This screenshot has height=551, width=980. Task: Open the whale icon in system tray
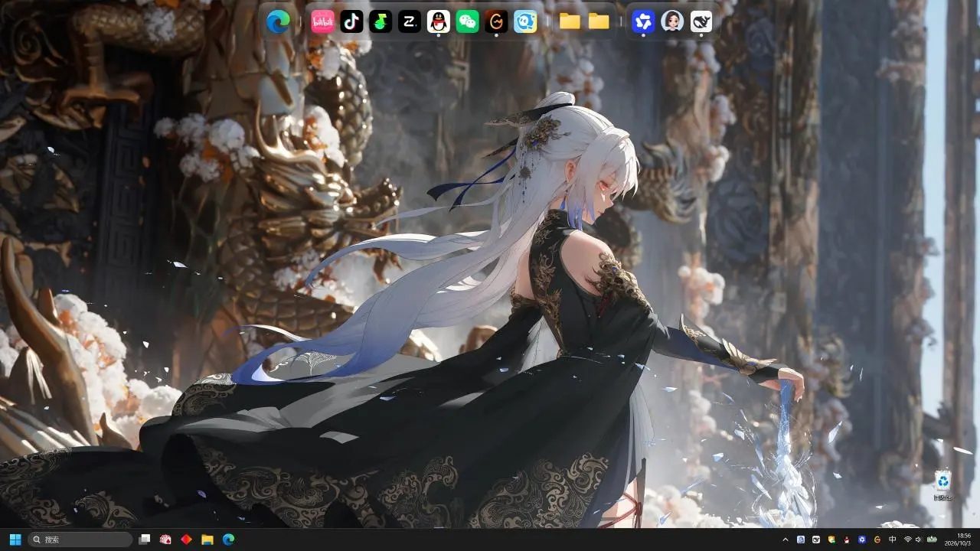click(x=816, y=540)
